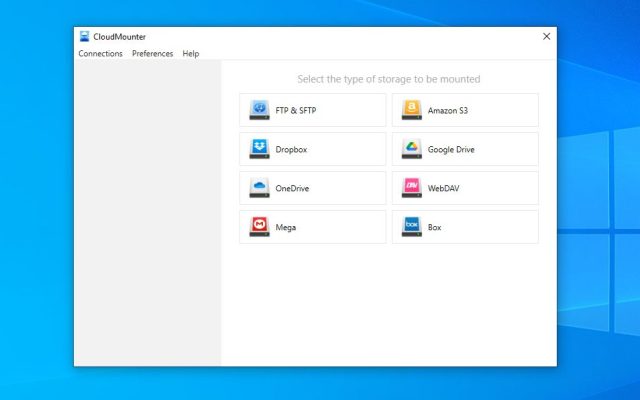Open the Preferences menu
The image size is (640, 400).
pos(152,53)
